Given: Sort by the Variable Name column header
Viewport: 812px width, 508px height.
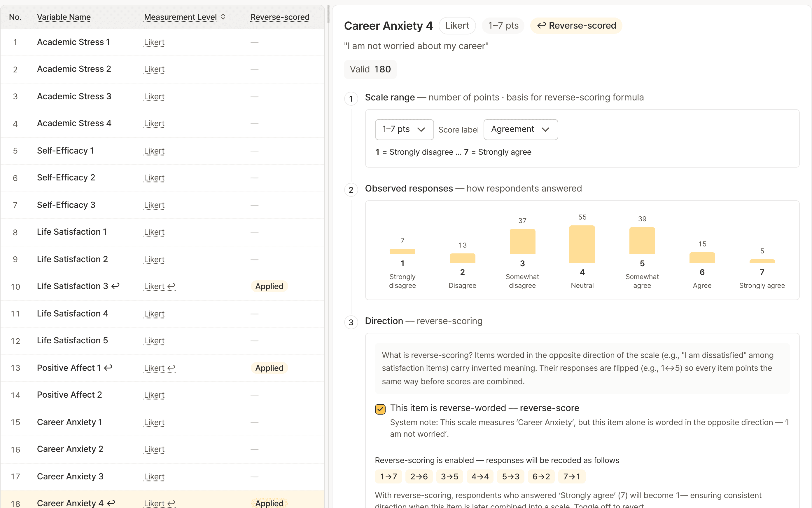Looking at the screenshot, I should pyautogui.click(x=64, y=17).
